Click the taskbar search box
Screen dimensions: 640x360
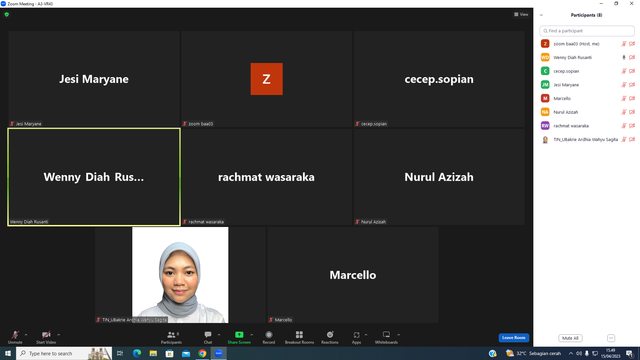[x=64, y=353]
